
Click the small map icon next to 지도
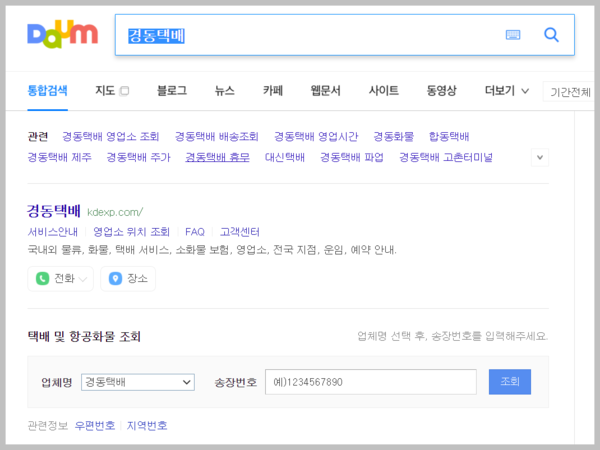point(124,91)
